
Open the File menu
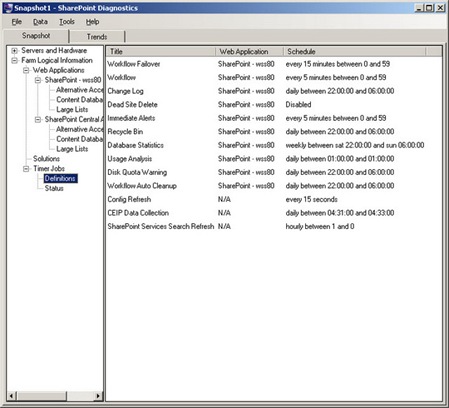coord(17,22)
